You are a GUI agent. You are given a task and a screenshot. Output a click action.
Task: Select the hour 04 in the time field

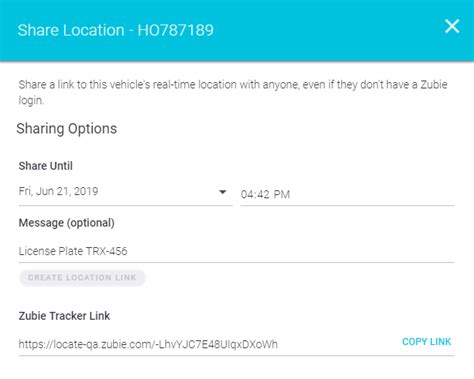tap(247, 194)
